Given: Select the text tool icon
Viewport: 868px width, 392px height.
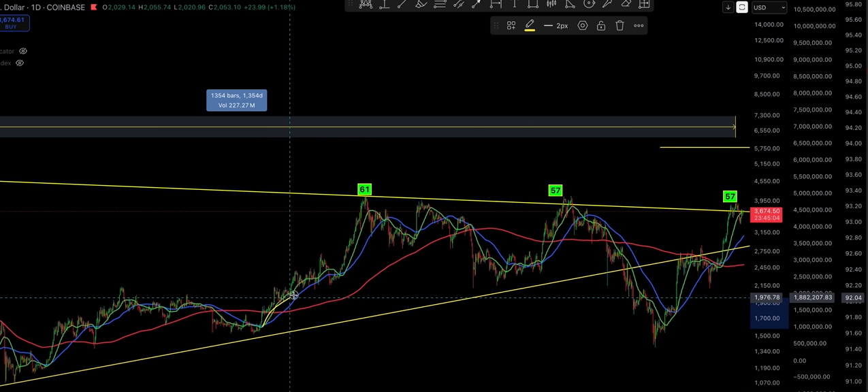Looking at the screenshot, I should point(515,4).
